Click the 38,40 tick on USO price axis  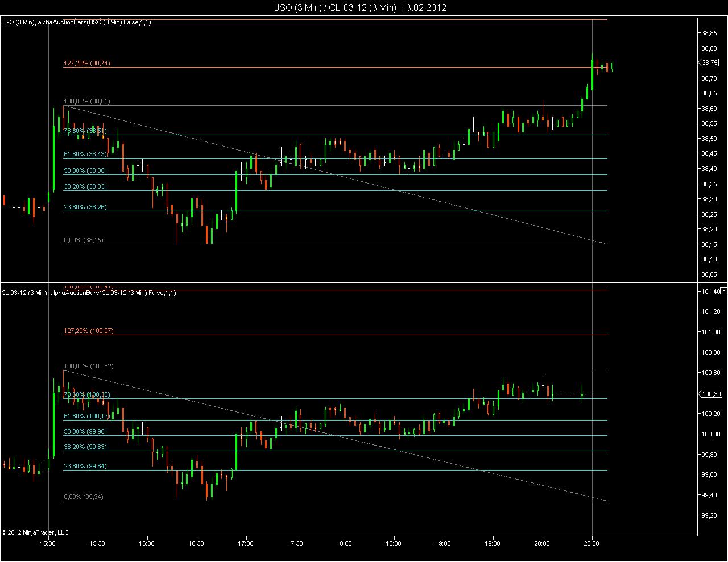pos(709,169)
